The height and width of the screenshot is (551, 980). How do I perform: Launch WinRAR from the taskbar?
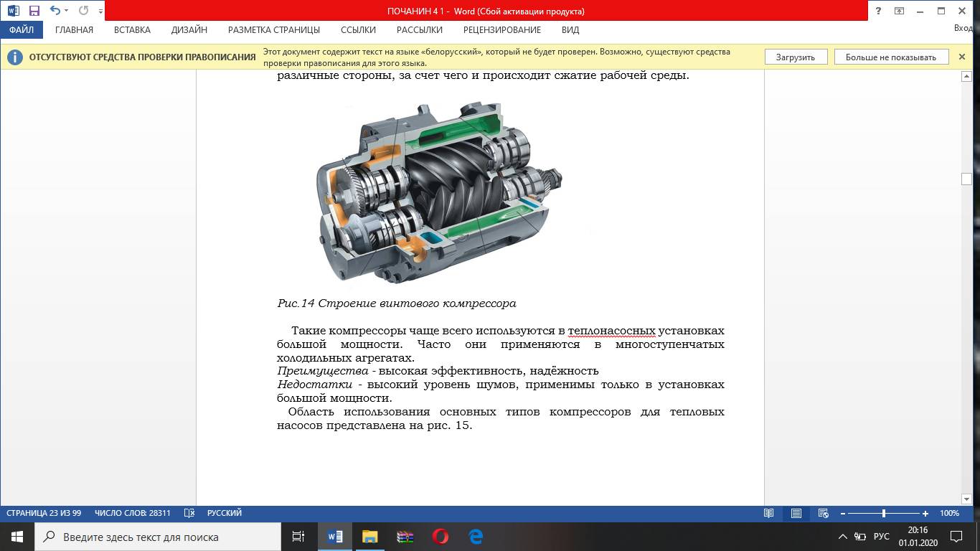405,537
